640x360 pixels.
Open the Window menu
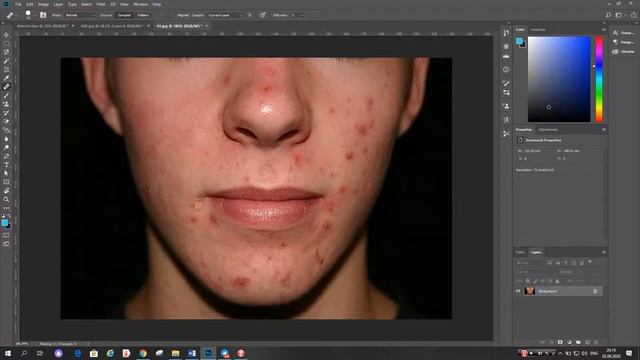point(140,4)
